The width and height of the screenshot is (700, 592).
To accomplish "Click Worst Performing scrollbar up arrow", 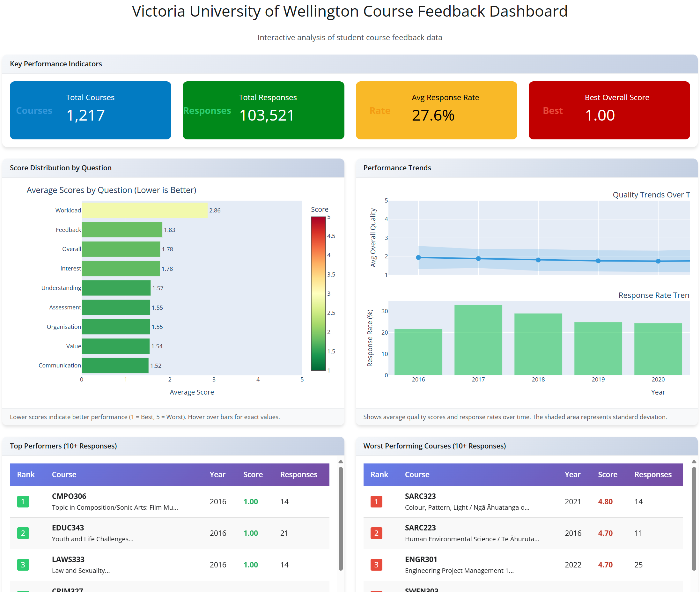I will 694,462.
